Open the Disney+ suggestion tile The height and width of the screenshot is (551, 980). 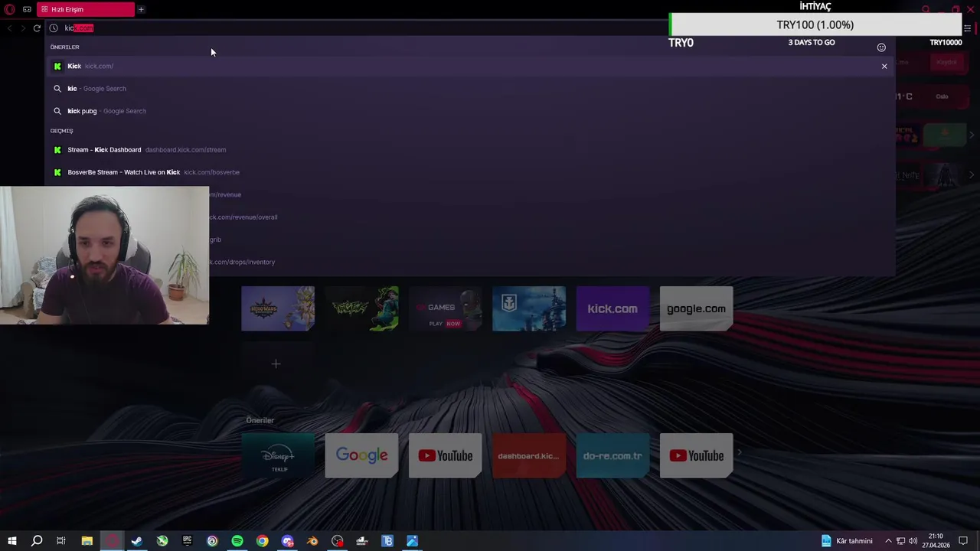coord(278,455)
